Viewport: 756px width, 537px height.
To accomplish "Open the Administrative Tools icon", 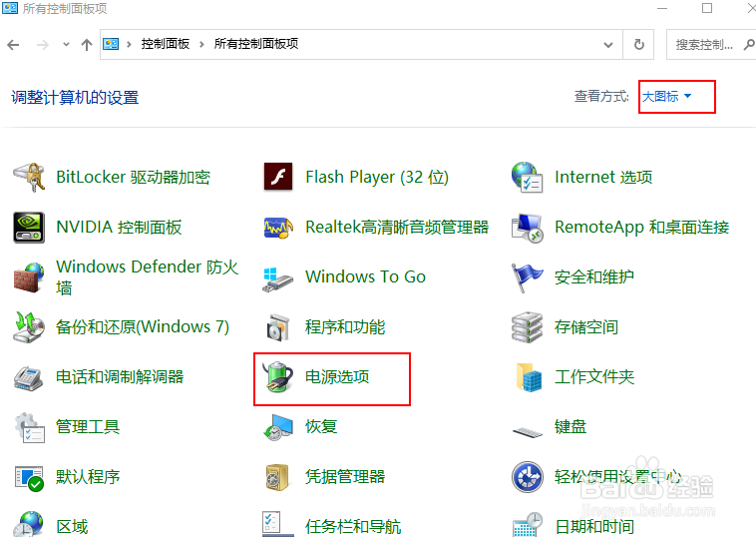I will coord(29,427).
